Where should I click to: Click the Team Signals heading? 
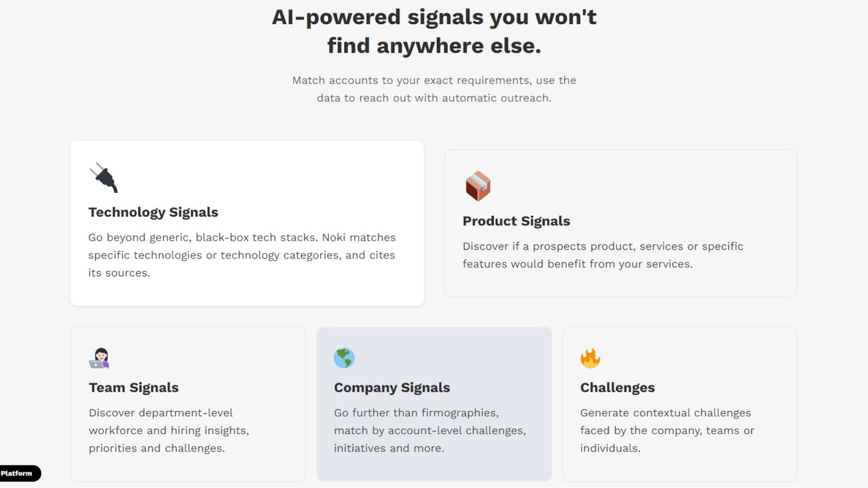[x=133, y=387]
